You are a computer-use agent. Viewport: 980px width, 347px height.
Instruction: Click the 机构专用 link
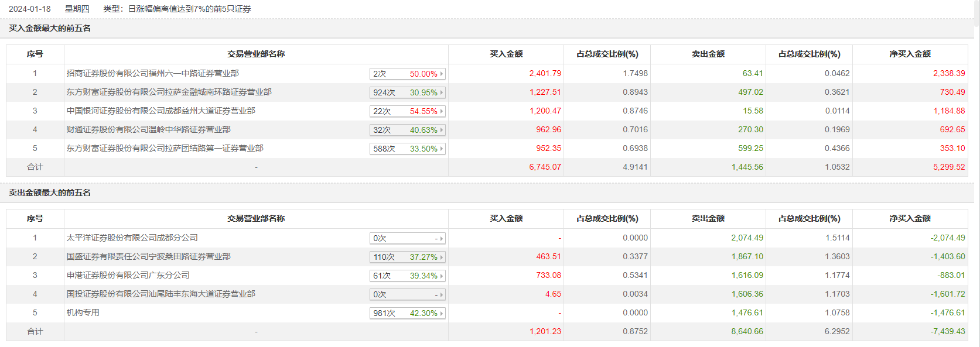click(83, 312)
